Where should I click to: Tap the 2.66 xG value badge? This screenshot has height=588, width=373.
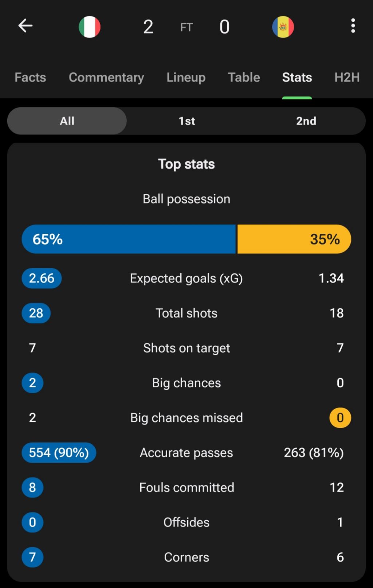click(42, 278)
